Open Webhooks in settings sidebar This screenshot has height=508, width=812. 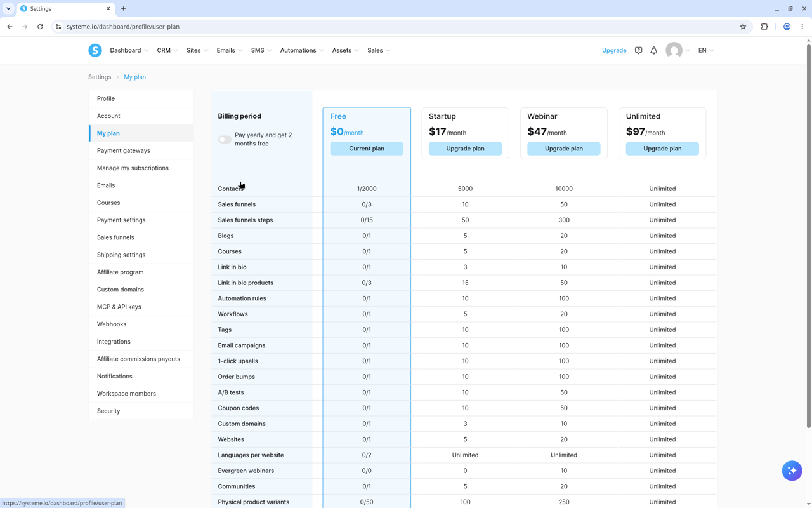(141, 324)
